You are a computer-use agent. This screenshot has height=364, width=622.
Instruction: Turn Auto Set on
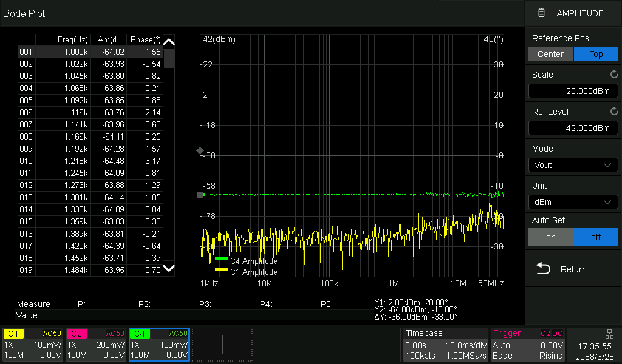coord(550,237)
